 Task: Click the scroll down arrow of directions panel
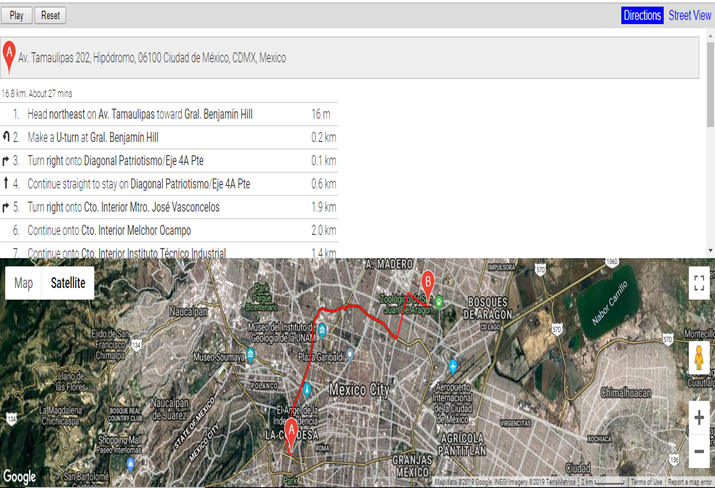coord(710,251)
